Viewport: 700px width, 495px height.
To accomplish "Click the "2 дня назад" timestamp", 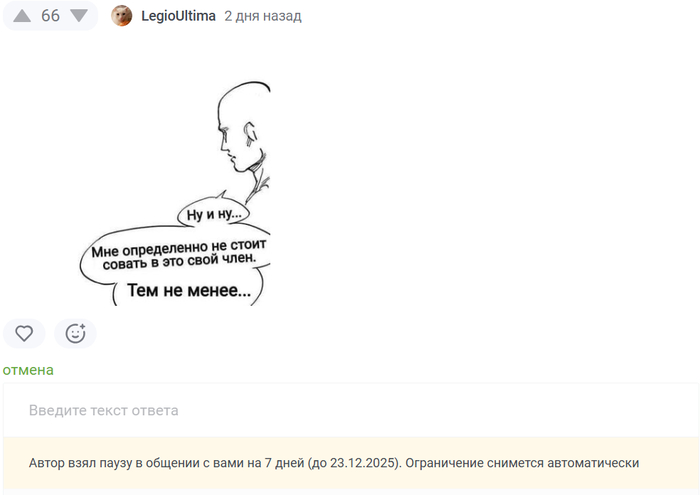I will (263, 16).
